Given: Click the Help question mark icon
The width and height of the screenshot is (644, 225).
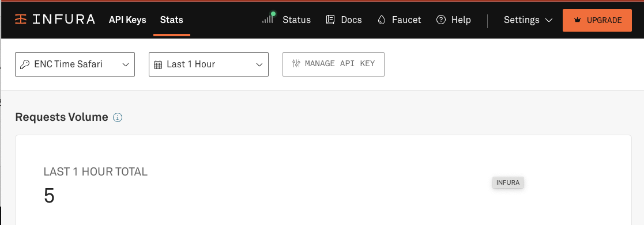Looking at the screenshot, I should click(441, 20).
